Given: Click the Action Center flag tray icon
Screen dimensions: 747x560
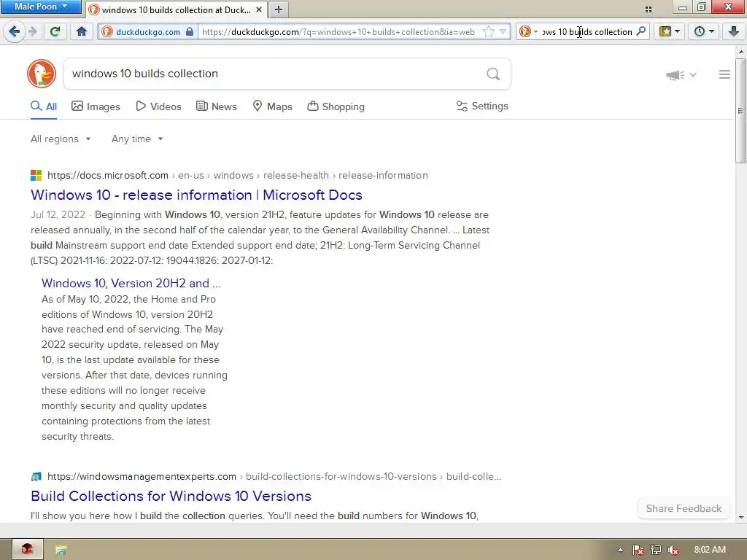Looking at the screenshot, I should [638, 550].
